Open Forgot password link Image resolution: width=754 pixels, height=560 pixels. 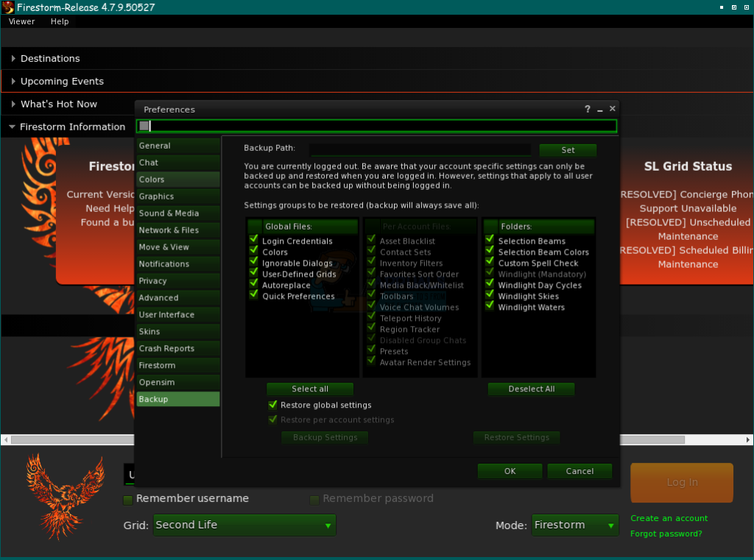click(666, 534)
